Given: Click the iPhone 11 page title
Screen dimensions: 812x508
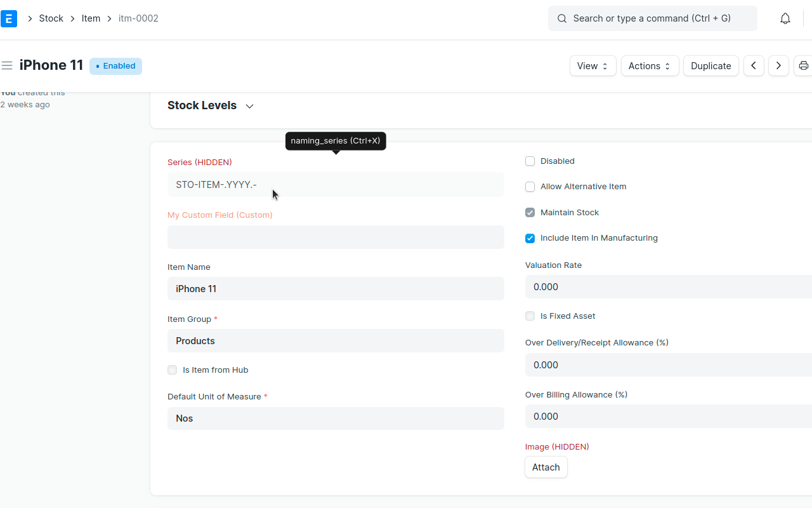Looking at the screenshot, I should pyautogui.click(x=51, y=65).
